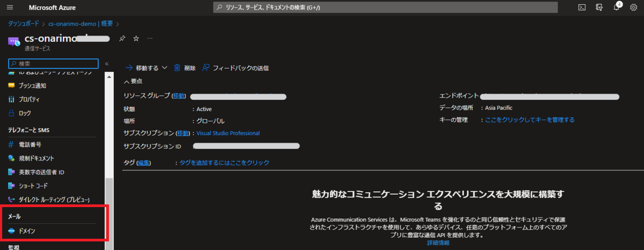Image resolution: width=644 pixels, height=250 pixels.
Task: Pin the resource to dashboard
Action: pos(122,39)
